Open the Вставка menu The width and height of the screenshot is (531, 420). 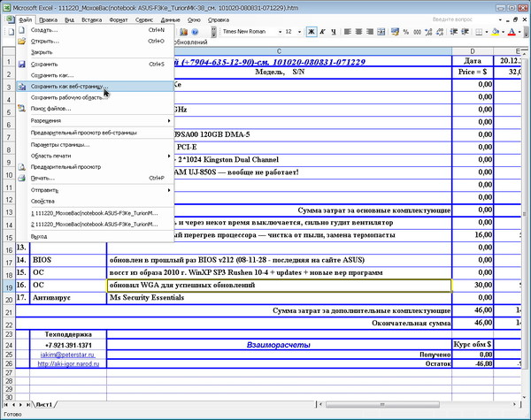tap(91, 20)
